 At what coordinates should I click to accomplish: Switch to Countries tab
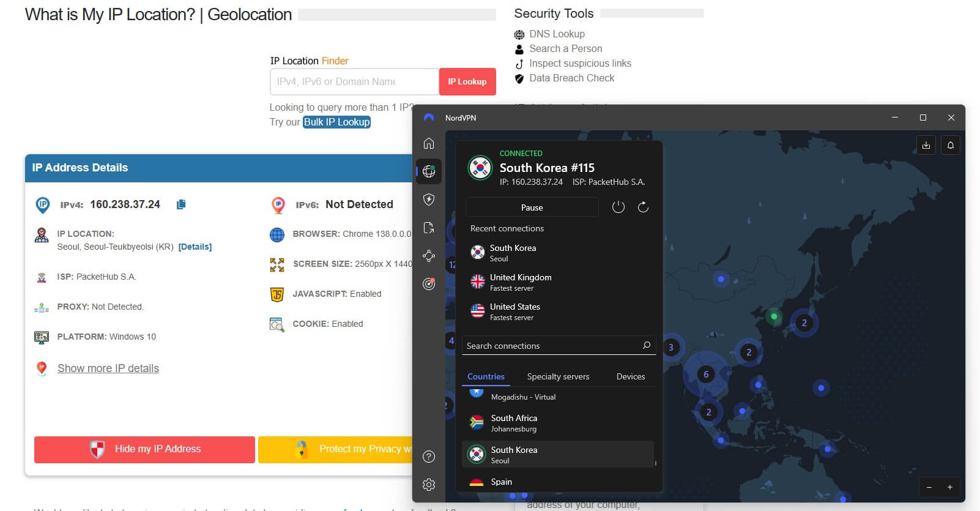tap(486, 376)
